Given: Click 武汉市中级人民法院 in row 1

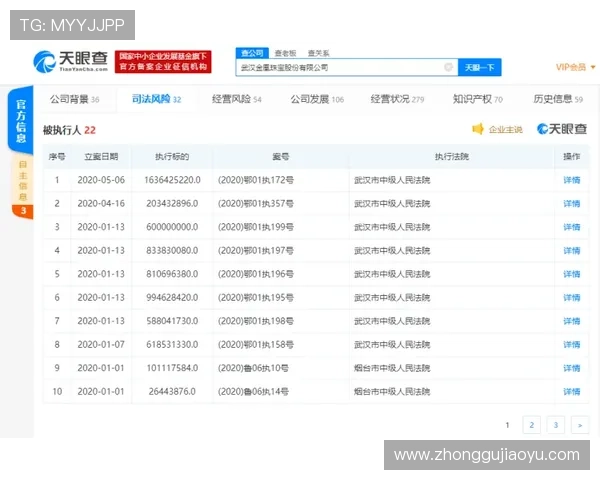Looking at the screenshot, I should coord(392,180).
